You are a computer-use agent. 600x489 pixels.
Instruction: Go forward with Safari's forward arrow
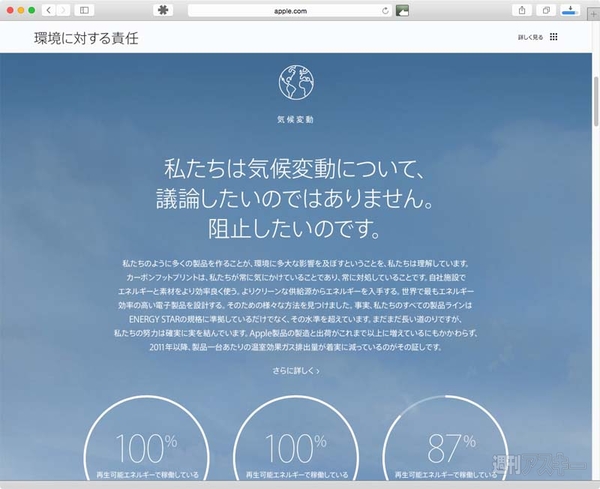pos(64,10)
